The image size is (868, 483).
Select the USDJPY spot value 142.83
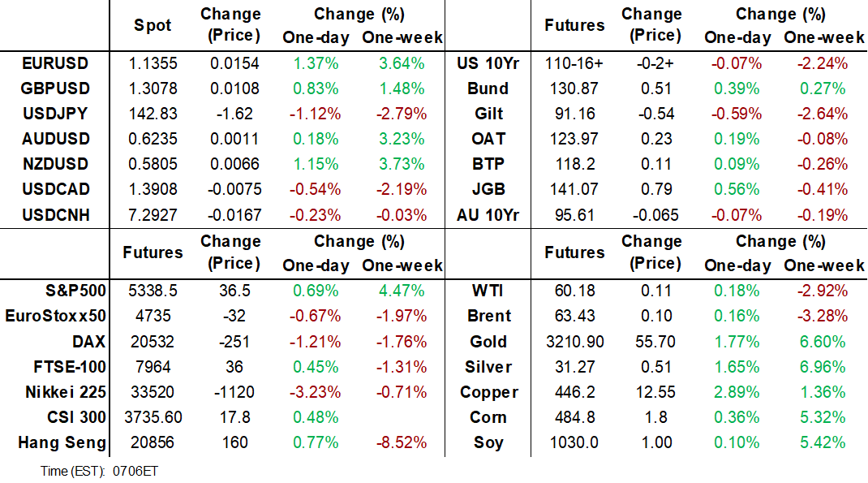(x=153, y=114)
